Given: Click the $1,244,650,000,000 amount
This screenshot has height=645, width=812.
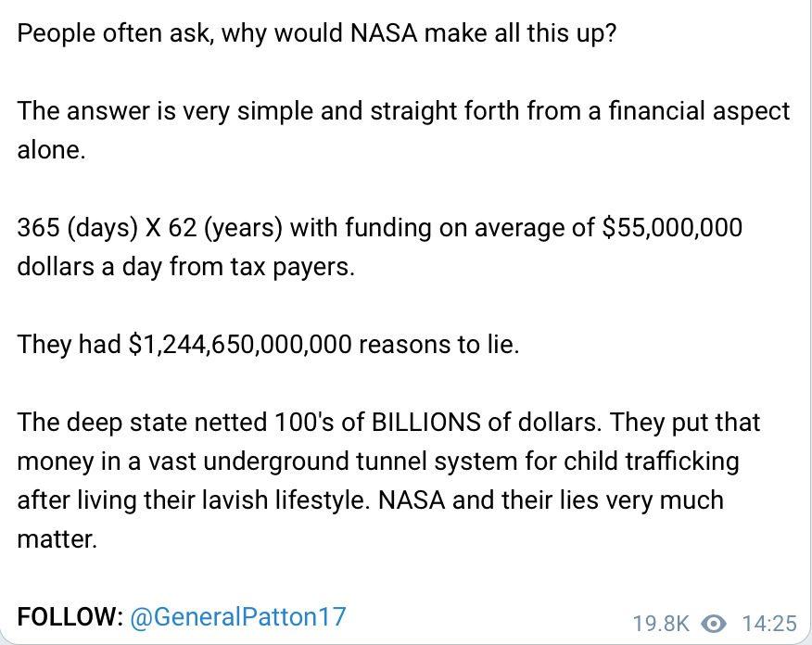Looking at the screenshot, I should point(240,345).
